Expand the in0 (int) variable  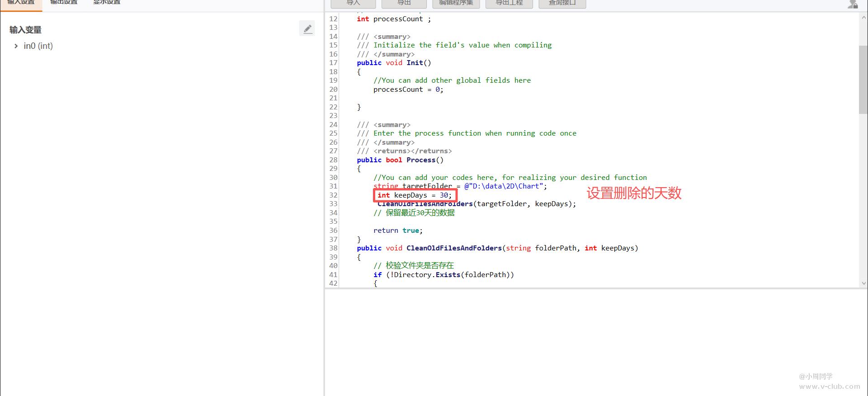[x=16, y=46]
